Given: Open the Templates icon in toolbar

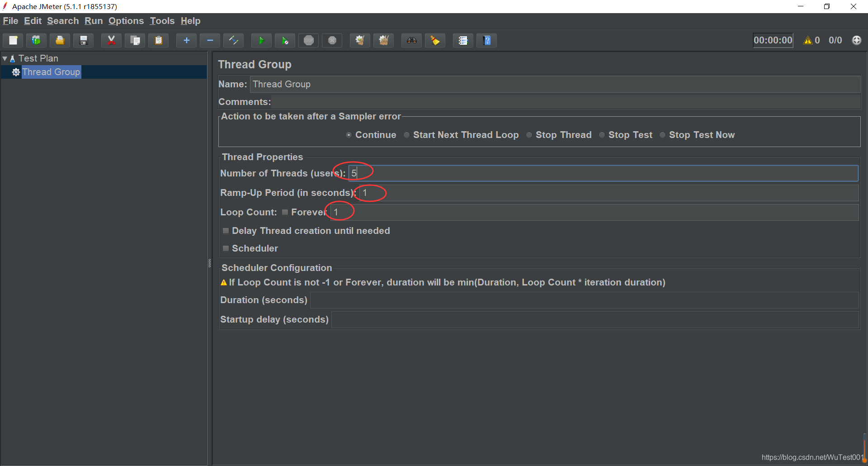Looking at the screenshot, I should tap(36, 40).
